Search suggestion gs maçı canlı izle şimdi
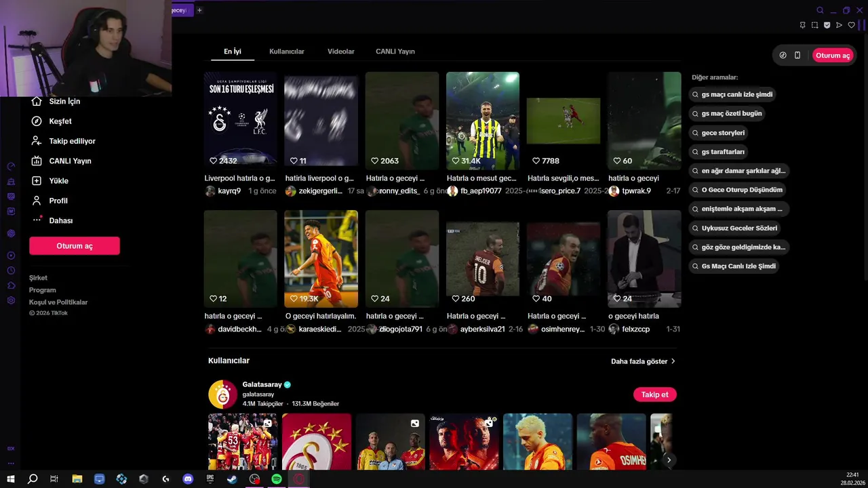The width and height of the screenshot is (868, 488). [732, 95]
